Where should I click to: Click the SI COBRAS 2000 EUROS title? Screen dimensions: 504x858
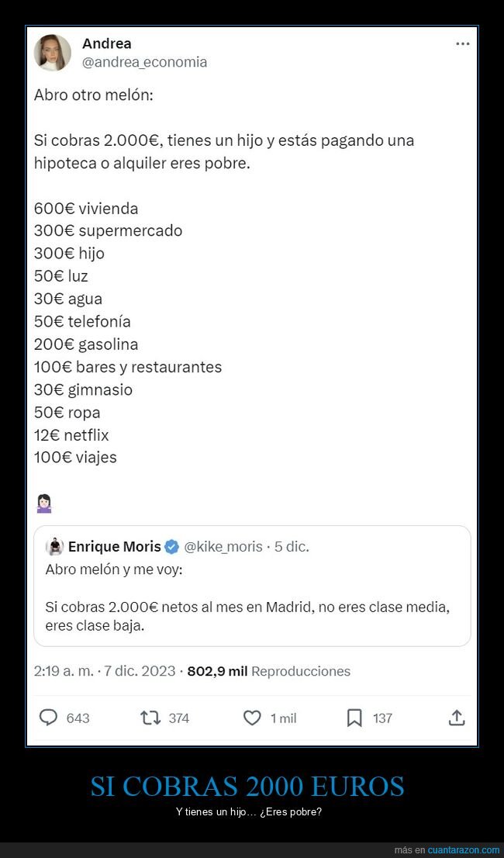point(247,787)
